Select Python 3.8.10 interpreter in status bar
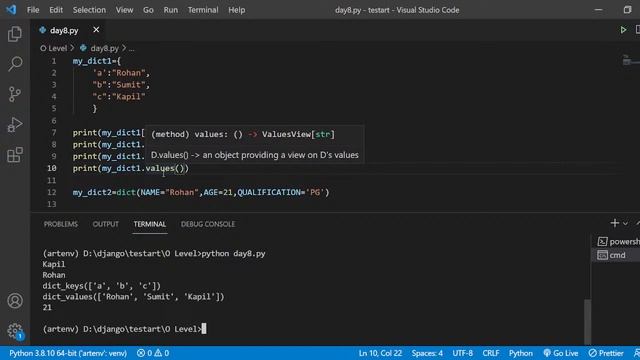Viewport: 640px width, 360px height. [68, 353]
